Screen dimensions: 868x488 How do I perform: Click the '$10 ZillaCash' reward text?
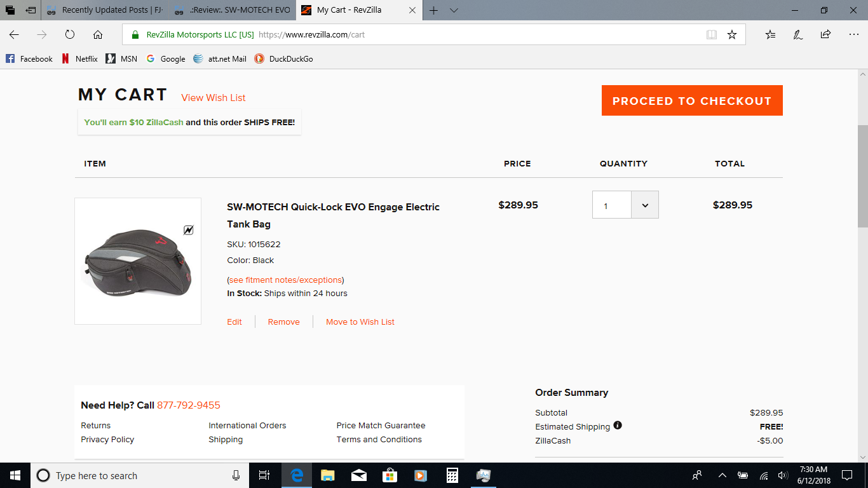(156, 122)
